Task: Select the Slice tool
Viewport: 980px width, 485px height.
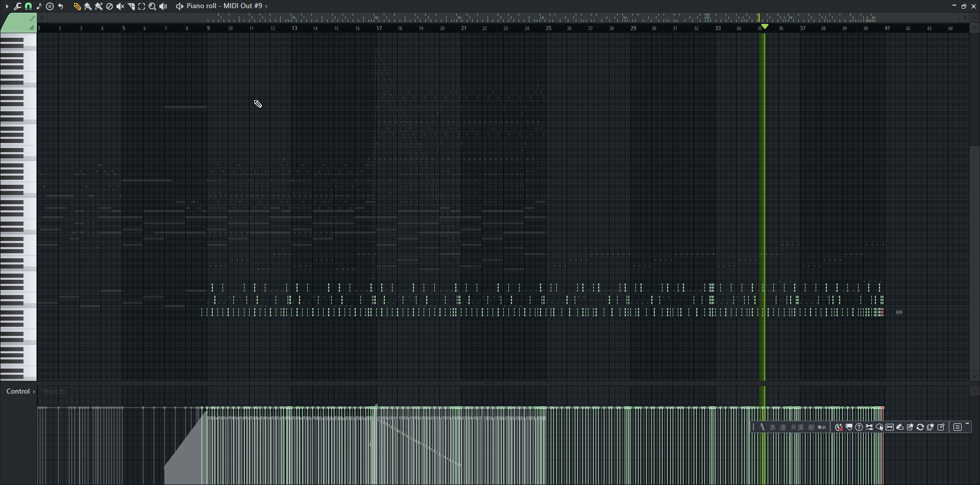Action: 131,6
